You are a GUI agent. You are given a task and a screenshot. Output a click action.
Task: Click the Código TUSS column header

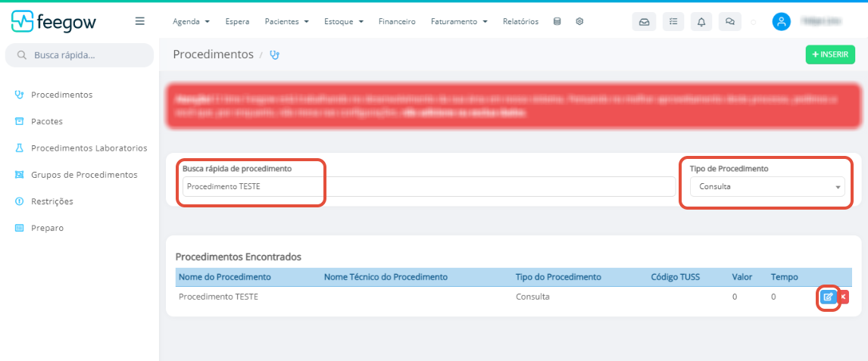[676, 276]
